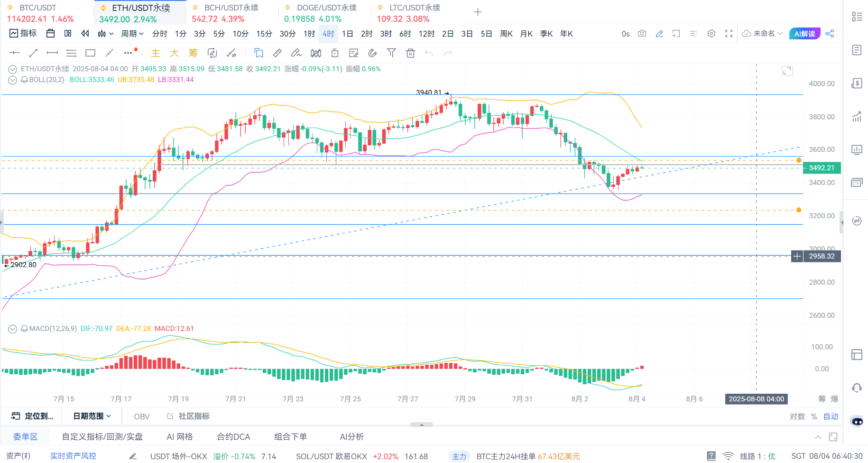Toggle the 大 overlay indicator
This screenshot has height=463, width=868.
pos(174,53)
